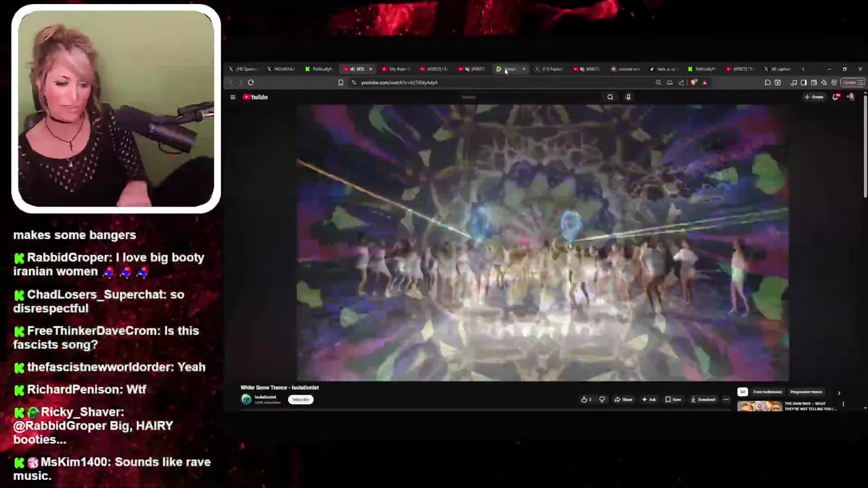Bookmark this page using the bookmark icon
This screenshot has height=488, width=868.
point(340,83)
